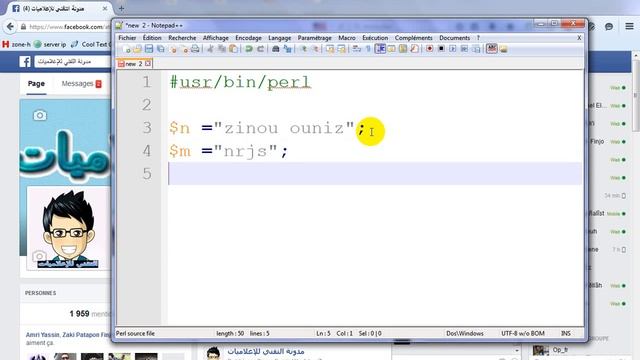Open the Affichage menu

click(216, 38)
